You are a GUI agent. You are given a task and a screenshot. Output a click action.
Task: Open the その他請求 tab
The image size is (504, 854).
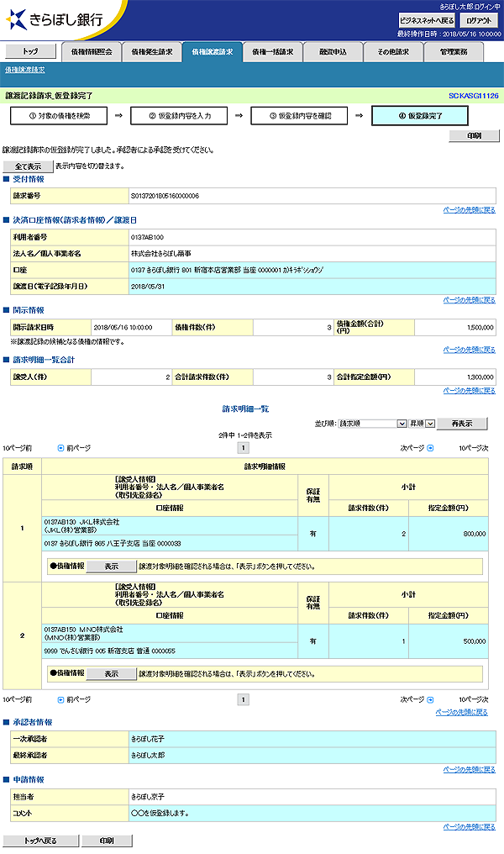(393, 52)
